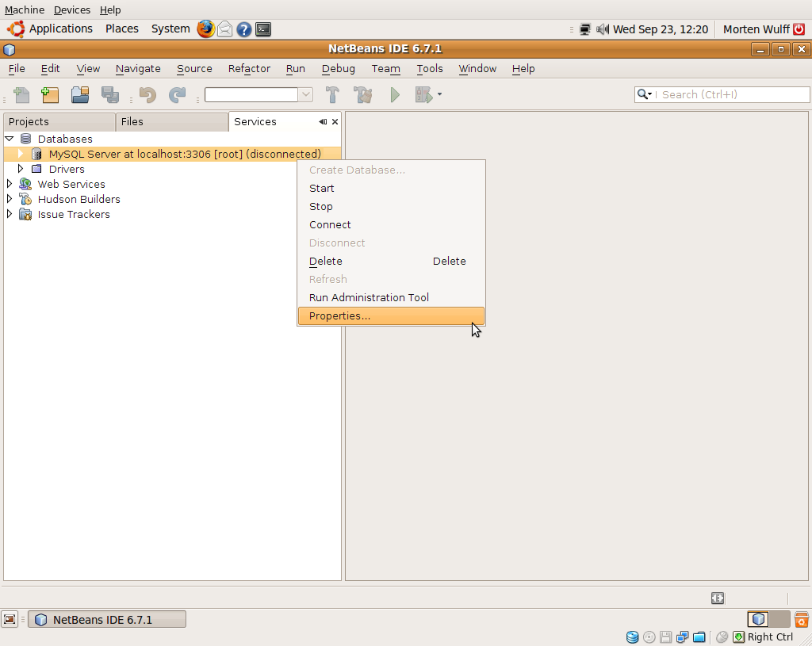Choose Properties... in the context menu
Screen dimensions: 812x646
point(391,315)
